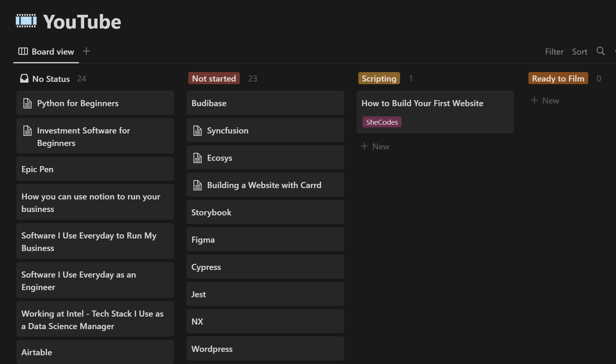Click the Not started status label
616x364 pixels.
(214, 78)
